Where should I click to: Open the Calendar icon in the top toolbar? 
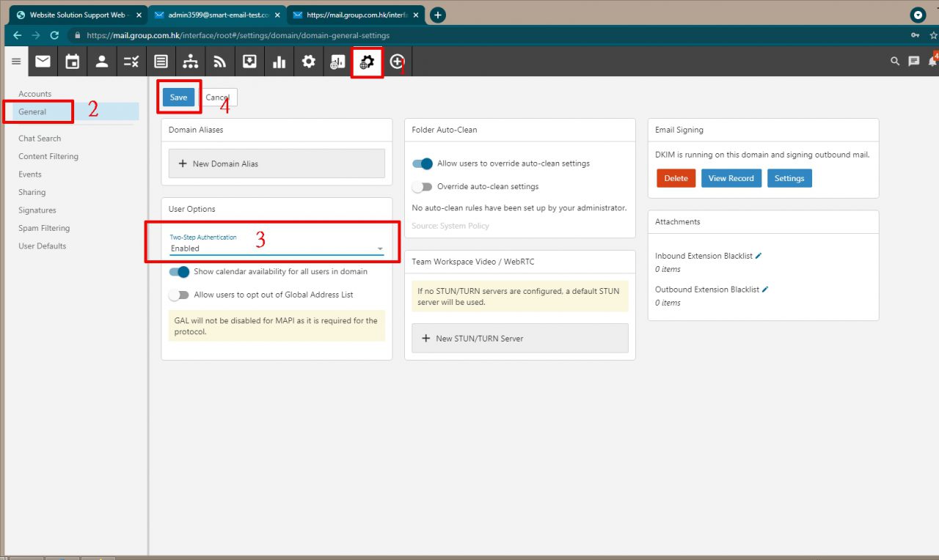[72, 61]
